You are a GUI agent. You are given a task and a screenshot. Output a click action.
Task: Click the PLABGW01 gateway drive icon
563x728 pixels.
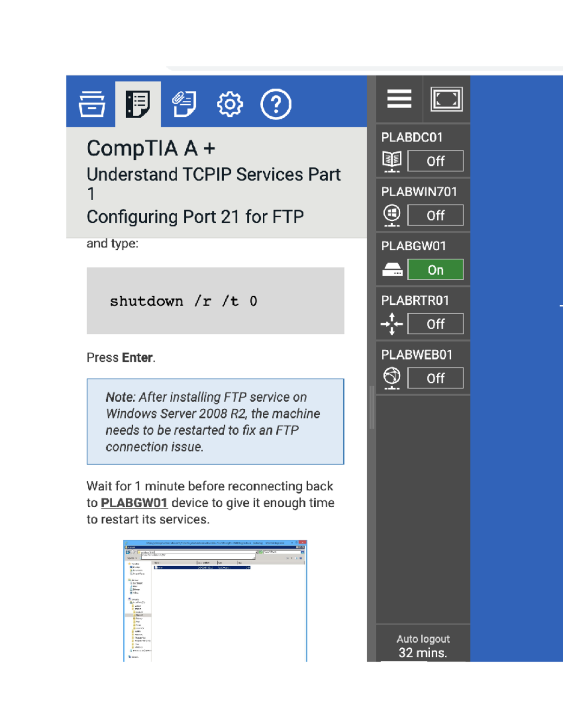[x=392, y=270]
